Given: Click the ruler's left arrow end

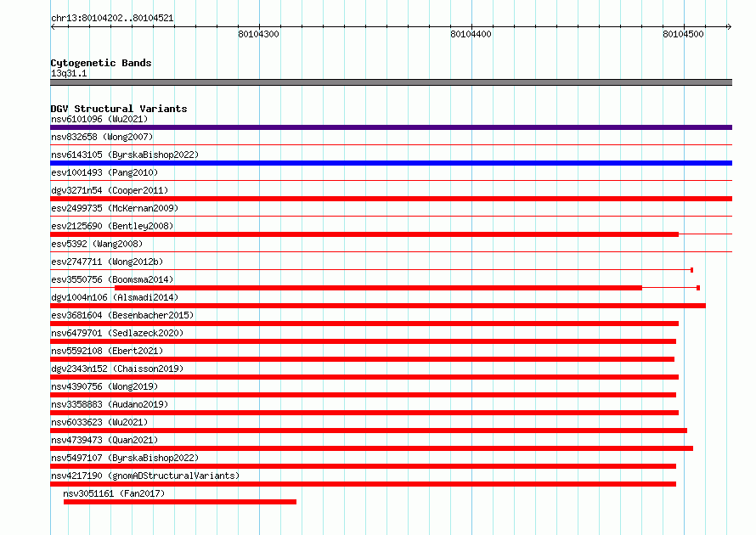Looking at the screenshot, I should 53,26.
